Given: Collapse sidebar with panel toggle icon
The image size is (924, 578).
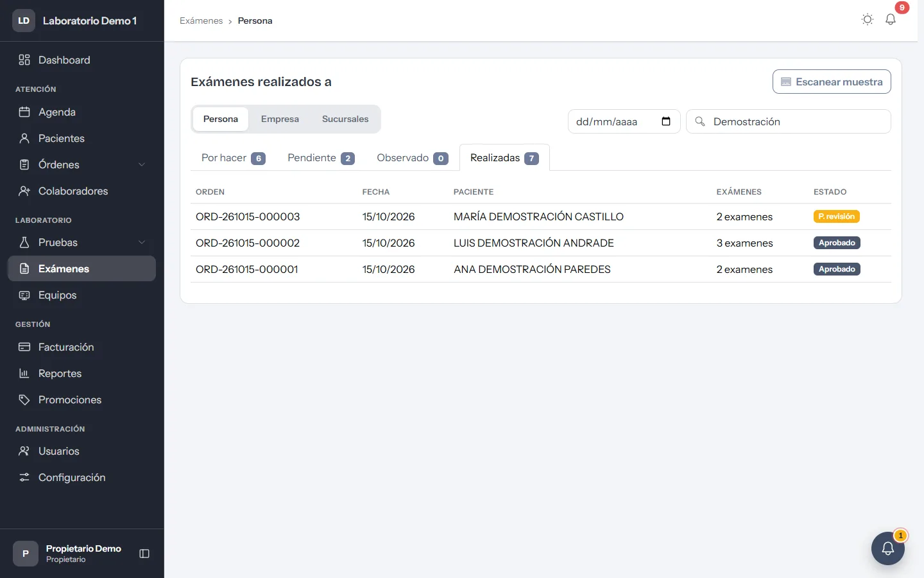Looking at the screenshot, I should pyautogui.click(x=144, y=554).
